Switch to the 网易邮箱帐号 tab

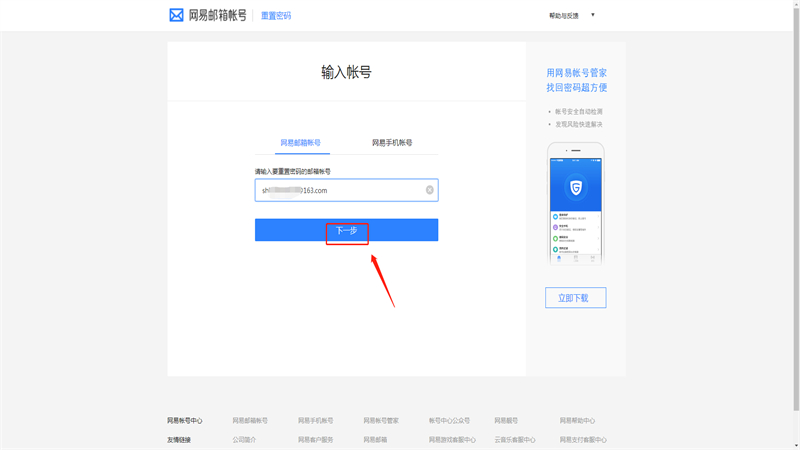point(301,142)
